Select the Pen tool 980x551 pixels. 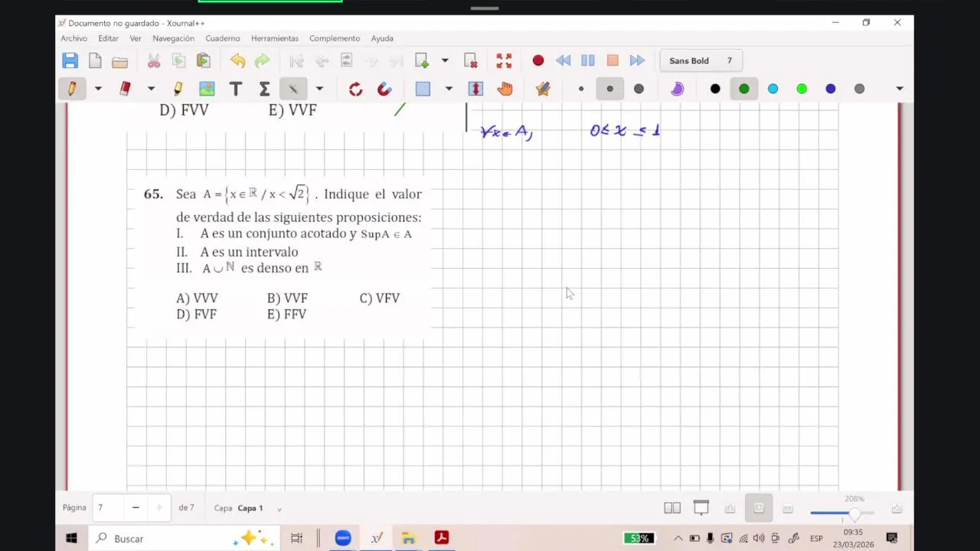tap(72, 89)
